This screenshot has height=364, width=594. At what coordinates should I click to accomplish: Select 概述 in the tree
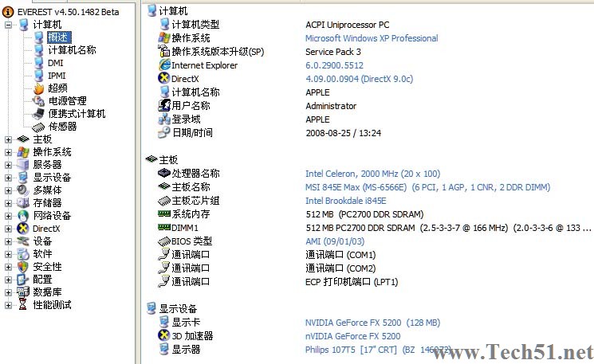click(x=59, y=37)
